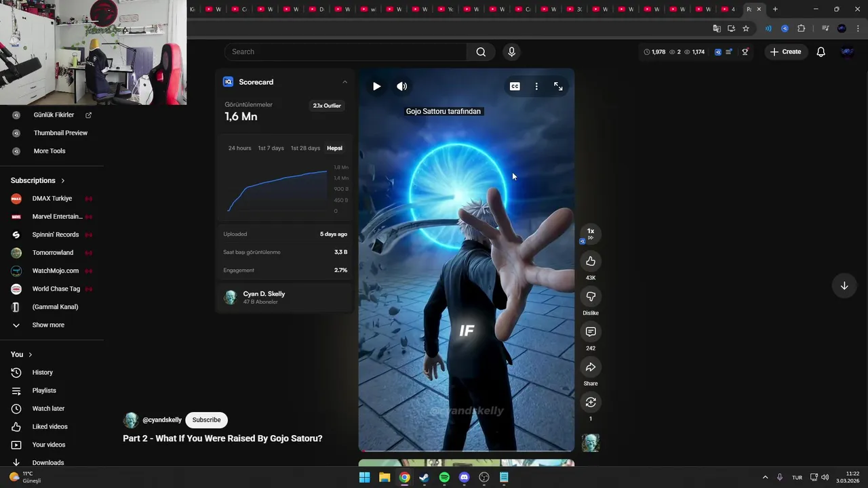Select the Hepsi range tab
The image size is (868, 488).
coord(334,148)
